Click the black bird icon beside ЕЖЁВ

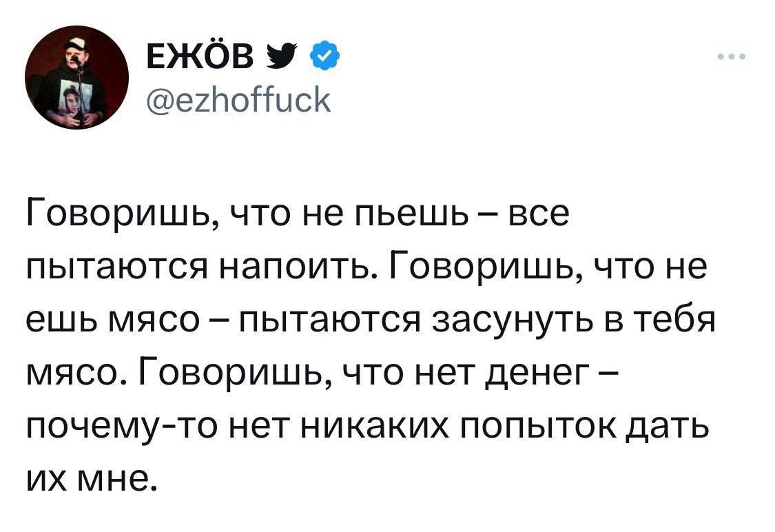(290, 53)
